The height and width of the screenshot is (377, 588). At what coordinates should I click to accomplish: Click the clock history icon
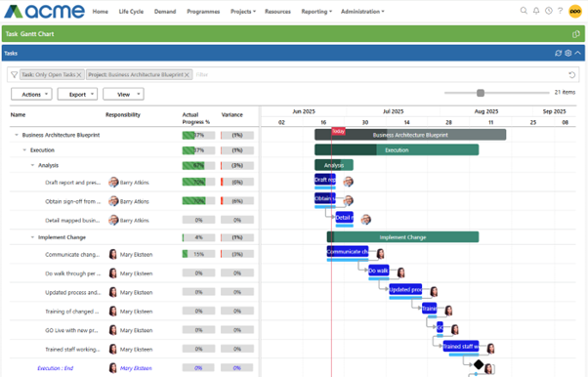[549, 11]
